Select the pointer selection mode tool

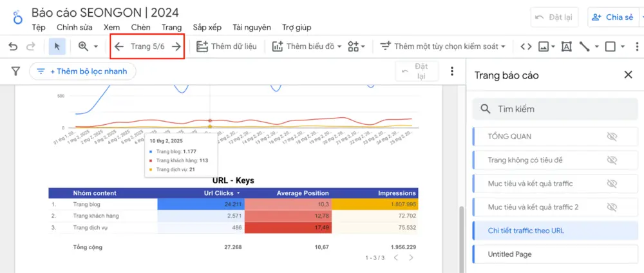[x=57, y=46]
